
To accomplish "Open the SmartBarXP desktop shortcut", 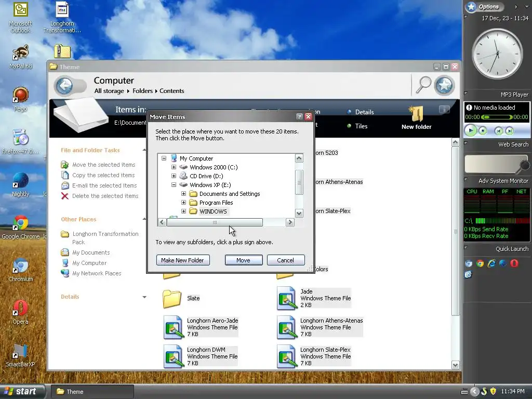I will (x=20, y=355).
